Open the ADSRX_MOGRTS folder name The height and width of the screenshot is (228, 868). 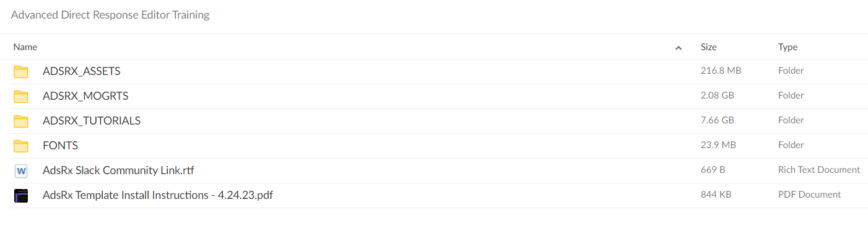pos(85,96)
